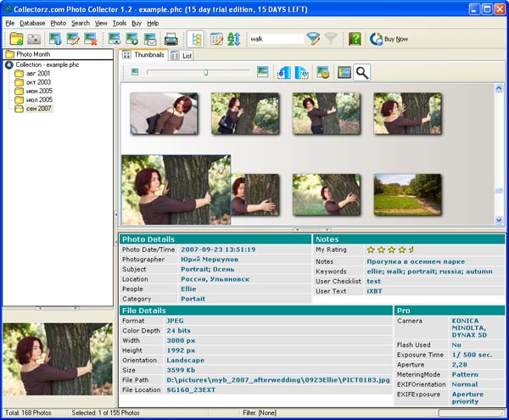509x420 pixels.
Task: Open the июн 2005 folder
Action: [39, 91]
